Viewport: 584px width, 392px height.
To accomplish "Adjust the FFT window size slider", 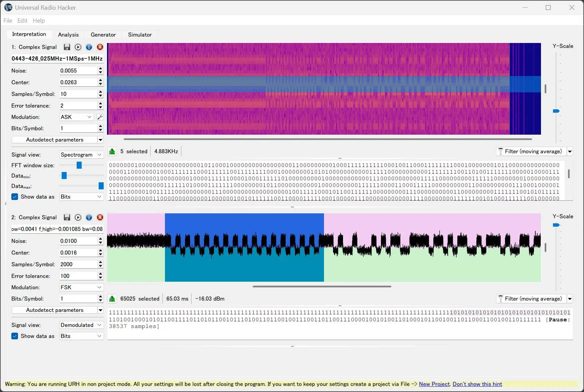I will point(79,165).
